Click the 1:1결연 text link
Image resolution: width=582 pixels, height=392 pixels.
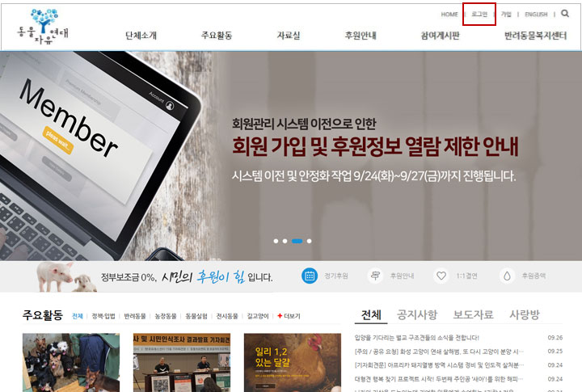(x=466, y=276)
